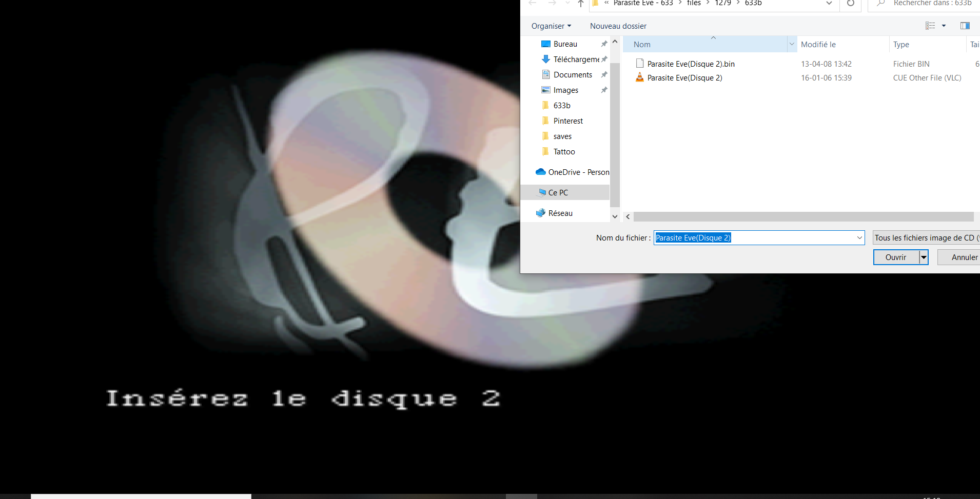Click the refresh icon beside address bar
The height and width of the screenshot is (499, 980).
click(850, 4)
